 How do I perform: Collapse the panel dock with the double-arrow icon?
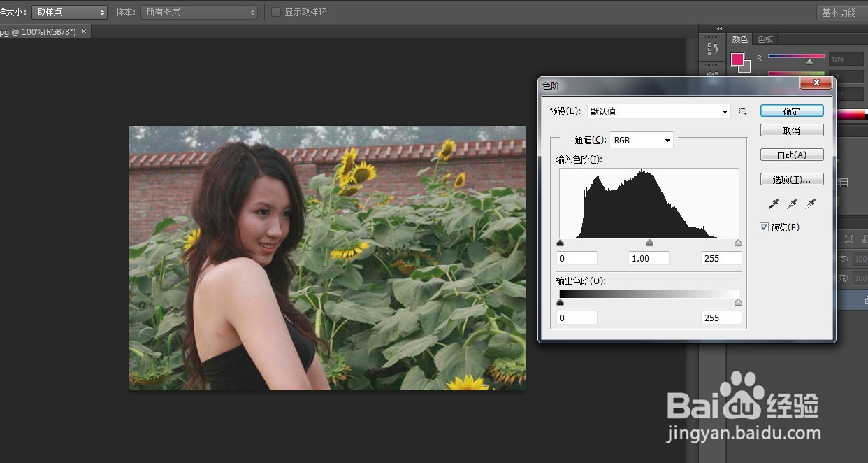[719, 29]
